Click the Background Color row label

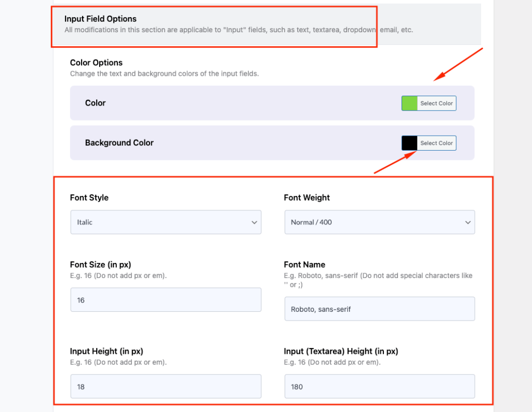119,143
